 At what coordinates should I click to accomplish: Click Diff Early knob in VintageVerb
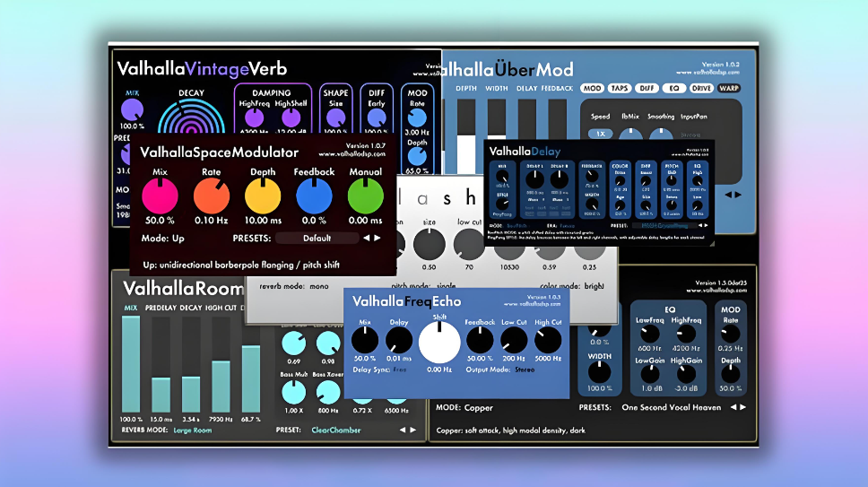pyautogui.click(x=377, y=117)
